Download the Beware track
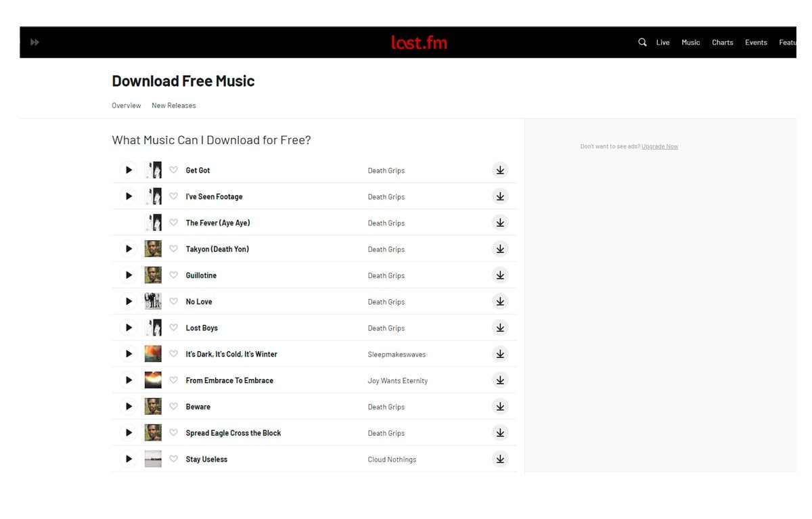 click(x=500, y=407)
